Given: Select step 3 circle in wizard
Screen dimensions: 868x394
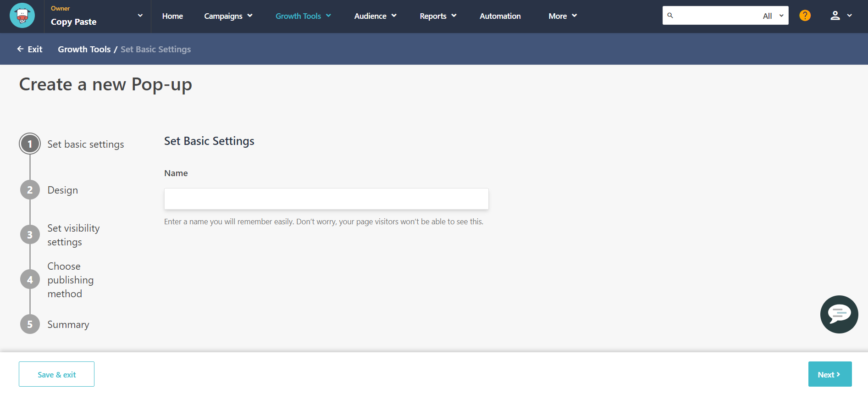Looking at the screenshot, I should pyautogui.click(x=30, y=235).
